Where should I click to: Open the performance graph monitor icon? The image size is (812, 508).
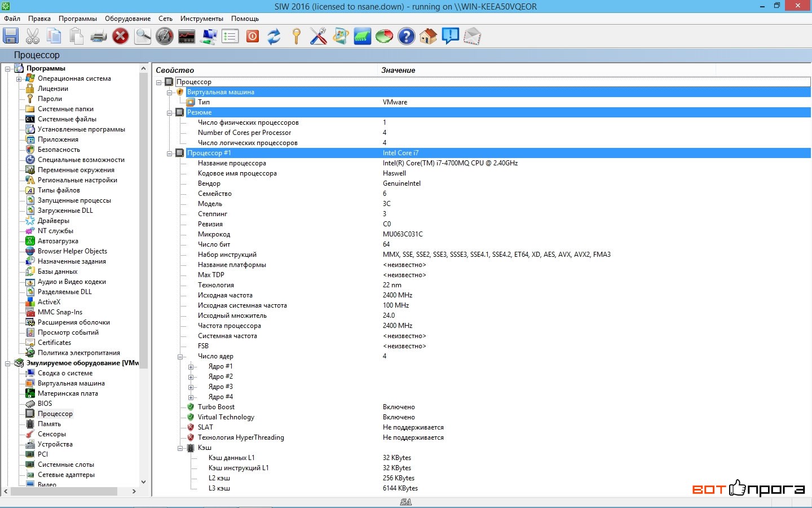coord(186,36)
